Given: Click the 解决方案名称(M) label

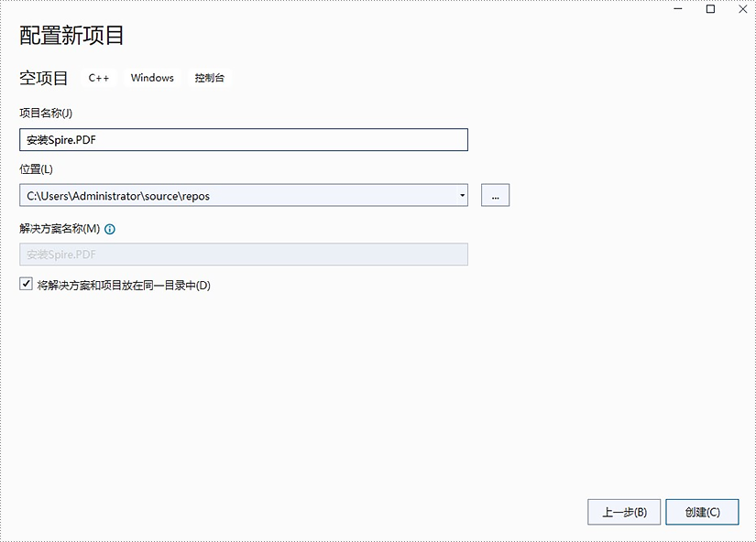Looking at the screenshot, I should (x=60, y=229).
